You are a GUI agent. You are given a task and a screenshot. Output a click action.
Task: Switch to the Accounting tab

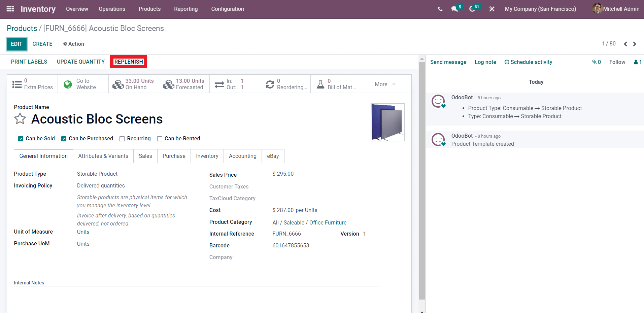[243, 156]
